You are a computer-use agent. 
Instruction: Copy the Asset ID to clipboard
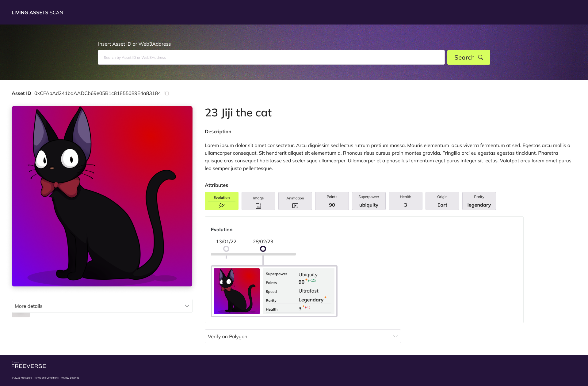click(x=167, y=93)
